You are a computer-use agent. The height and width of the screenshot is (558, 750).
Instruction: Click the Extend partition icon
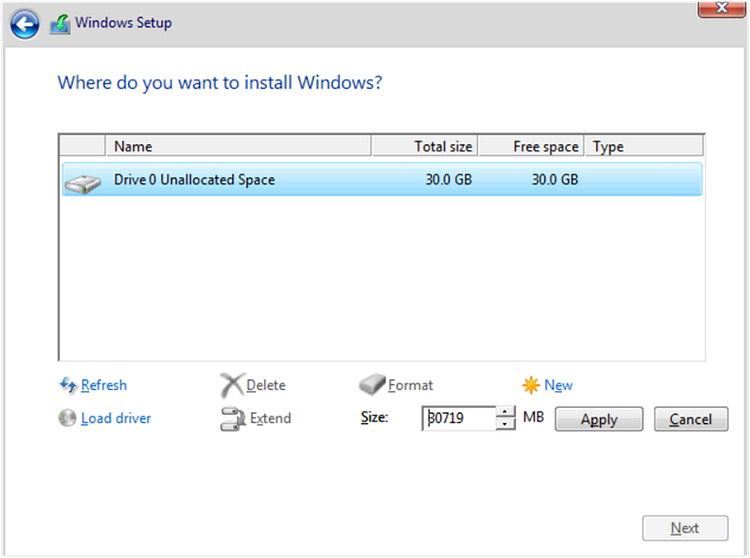tap(233, 419)
